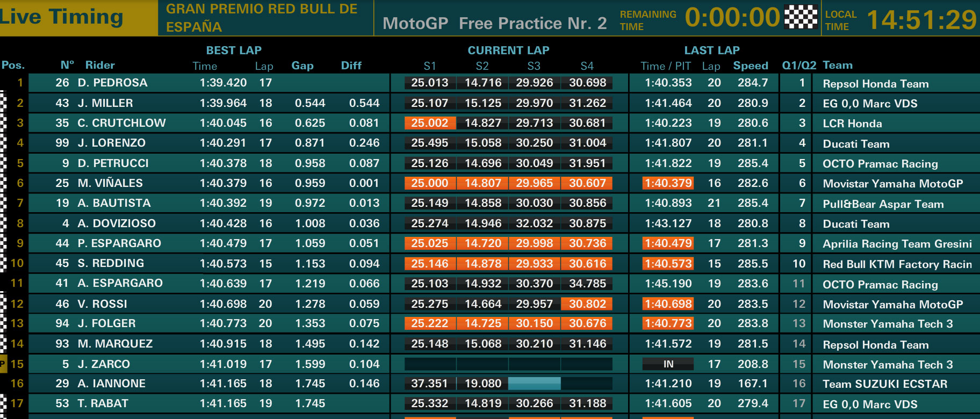
Task: Click the Gap column header
Action: (x=302, y=66)
